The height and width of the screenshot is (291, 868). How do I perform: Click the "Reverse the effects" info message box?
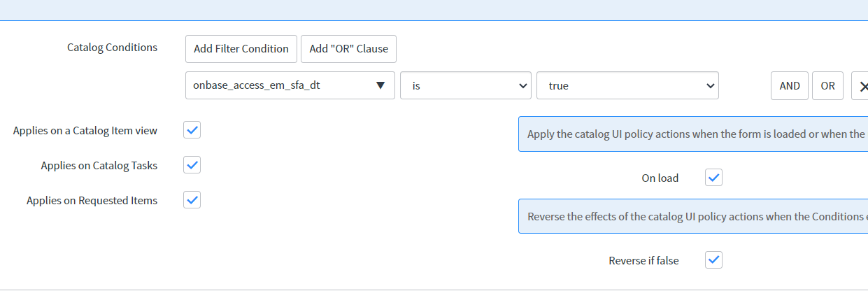pos(693,216)
